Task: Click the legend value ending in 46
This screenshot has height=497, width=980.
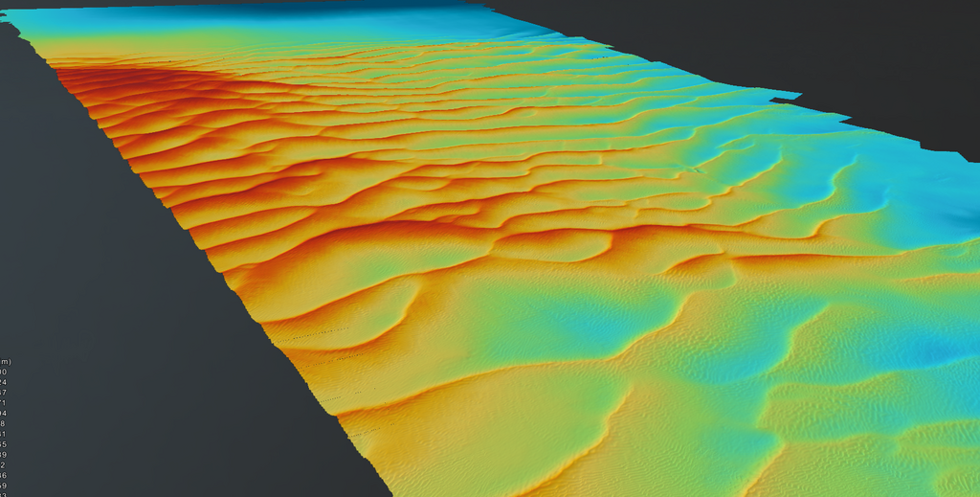Action: 4,475
